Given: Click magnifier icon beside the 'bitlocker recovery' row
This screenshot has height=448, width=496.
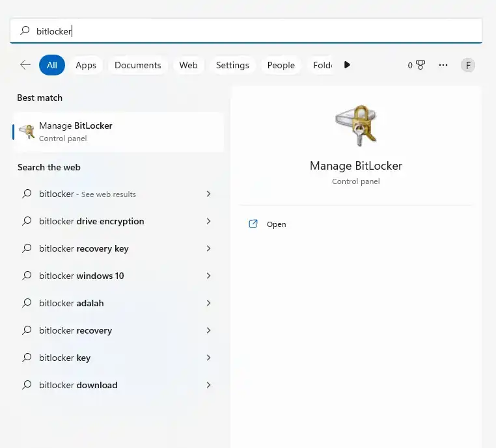Looking at the screenshot, I should [27, 330].
